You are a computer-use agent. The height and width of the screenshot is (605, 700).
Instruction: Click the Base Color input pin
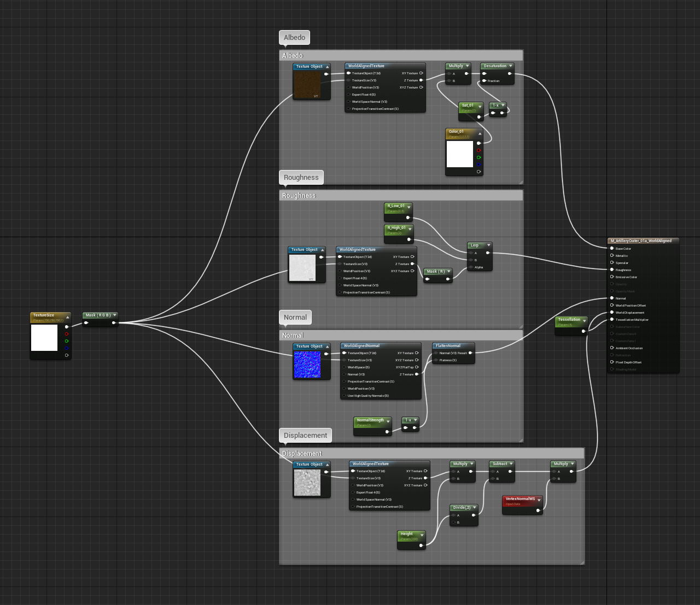pos(612,248)
